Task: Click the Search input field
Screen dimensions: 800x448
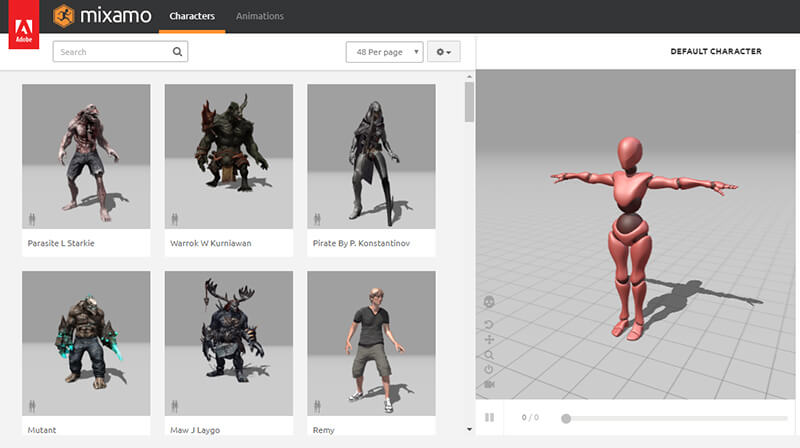Action: tap(120, 52)
